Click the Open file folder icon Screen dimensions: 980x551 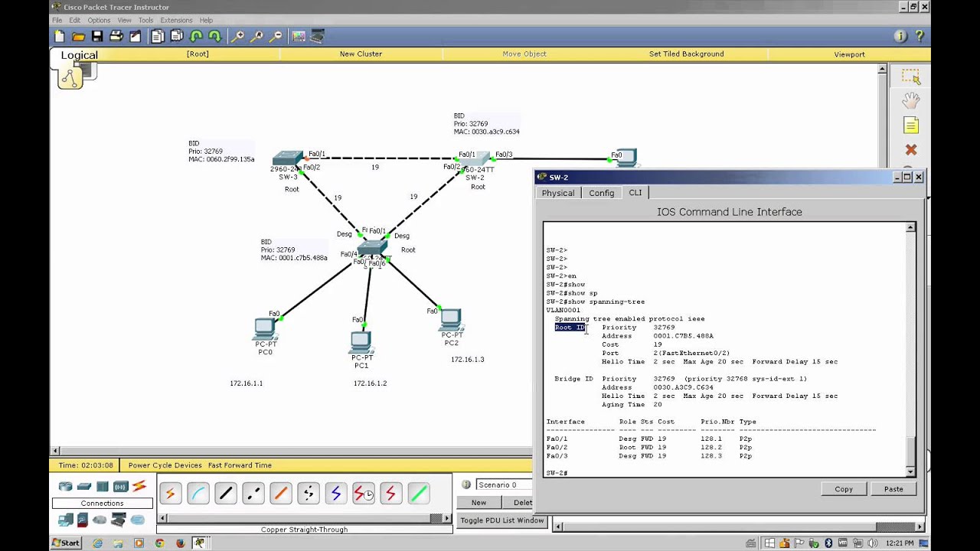78,36
